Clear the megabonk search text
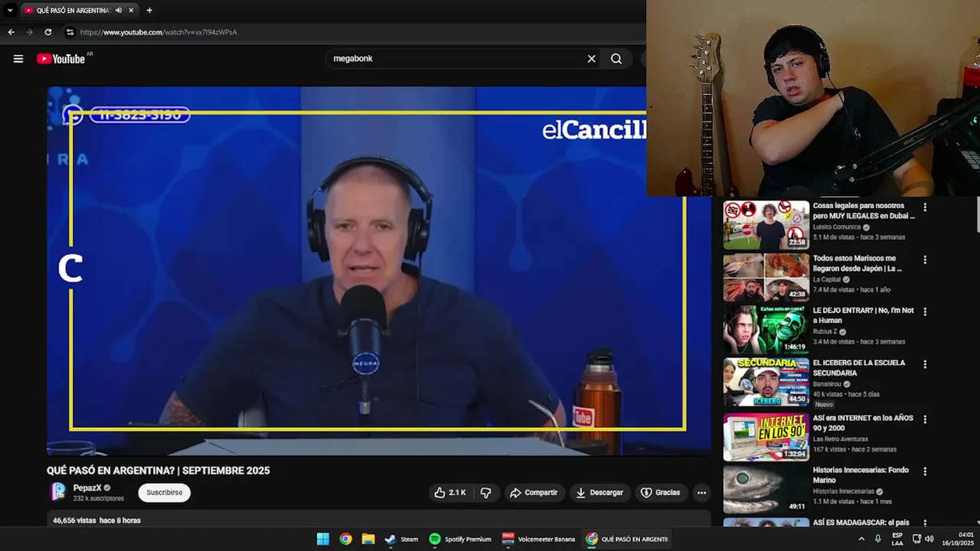This screenshot has height=551, width=980. coord(591,59)
